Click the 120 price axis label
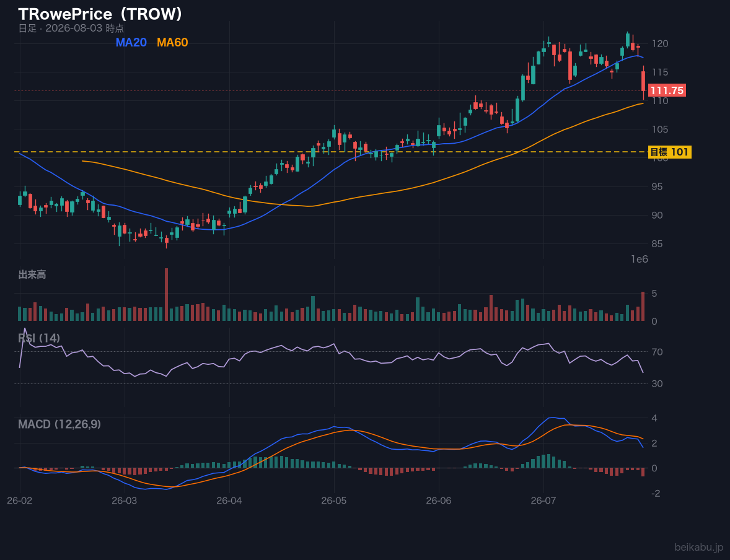Viewport: 730px width, 560px height. [x=660, y=44]
